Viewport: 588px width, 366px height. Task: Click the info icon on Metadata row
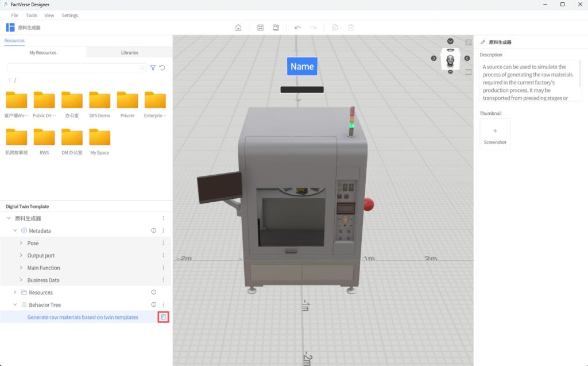click(x=153, y=231)
